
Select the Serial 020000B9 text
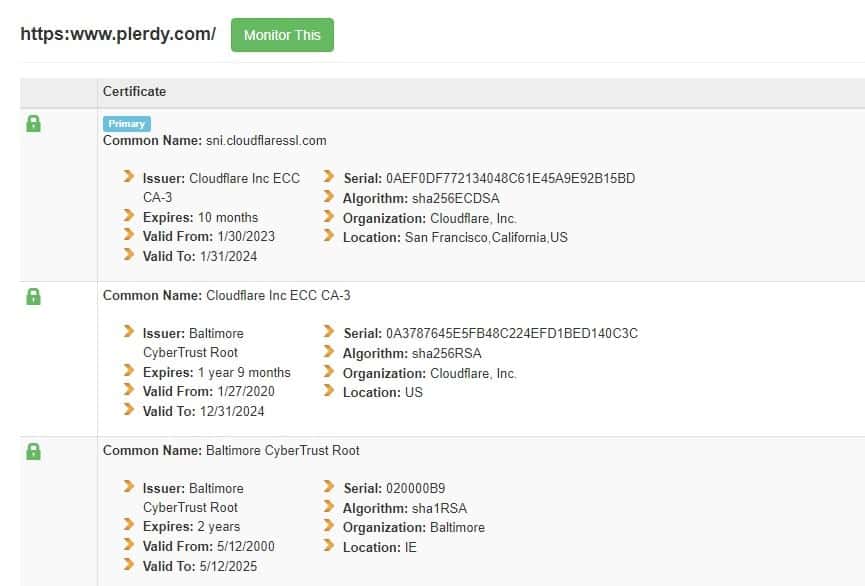[x=394, y=488]
